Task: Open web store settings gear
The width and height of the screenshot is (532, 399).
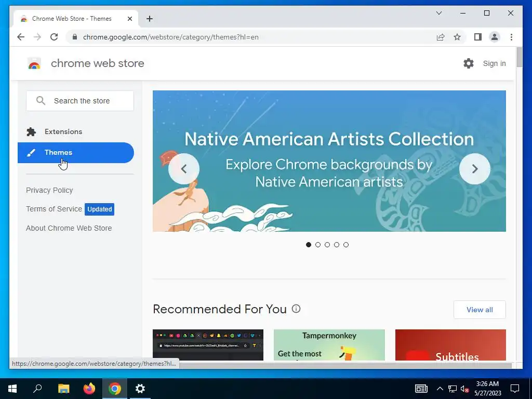Action: coord(469,63)
